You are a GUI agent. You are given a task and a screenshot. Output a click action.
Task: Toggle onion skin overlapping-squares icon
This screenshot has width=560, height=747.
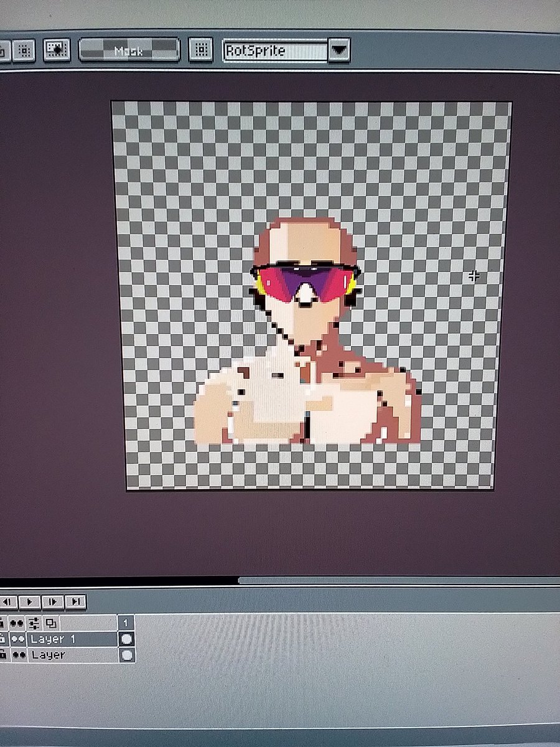tap(50, 622)
